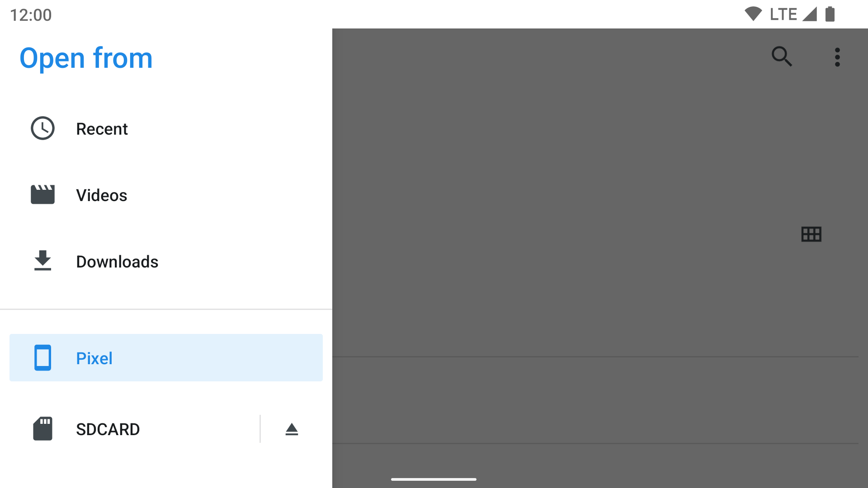The height and width of the screenshot is (488, 868).
Task: Click the Recent files option
Action: (102, 128)
